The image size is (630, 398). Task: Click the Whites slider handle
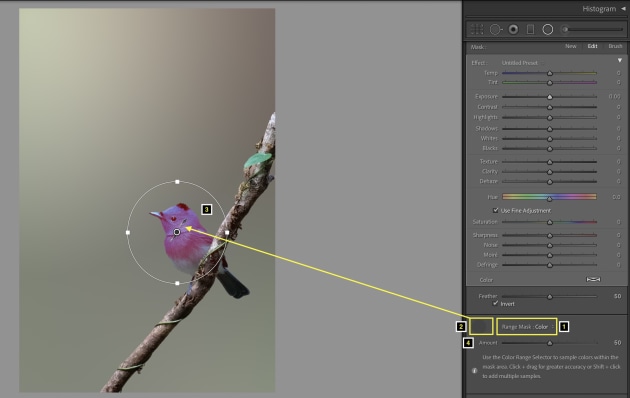click(550, 139)
